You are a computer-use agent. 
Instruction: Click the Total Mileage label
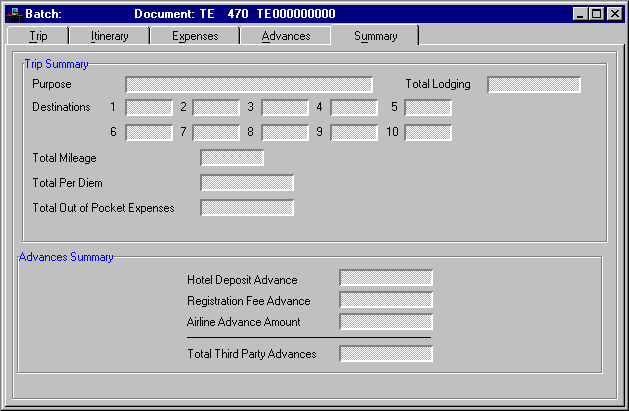coord(64,158)
